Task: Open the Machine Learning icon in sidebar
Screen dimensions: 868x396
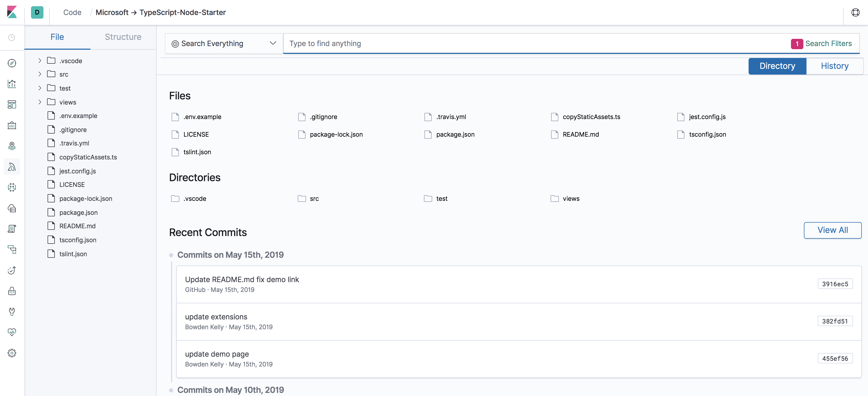Action: click(12, 187)
